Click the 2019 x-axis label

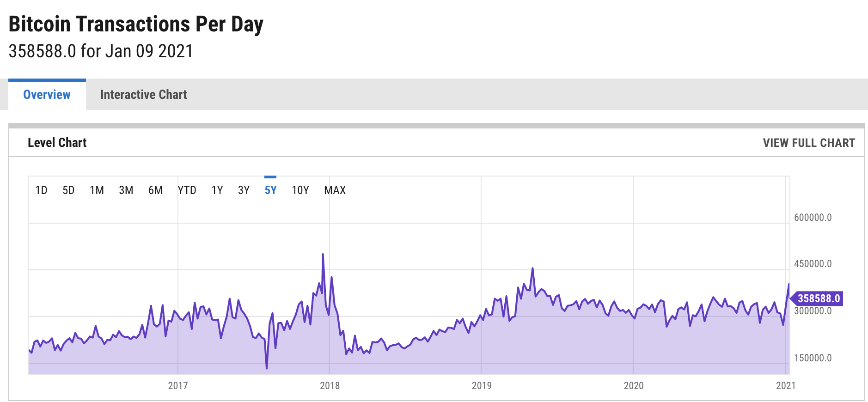tap(482, 385)
